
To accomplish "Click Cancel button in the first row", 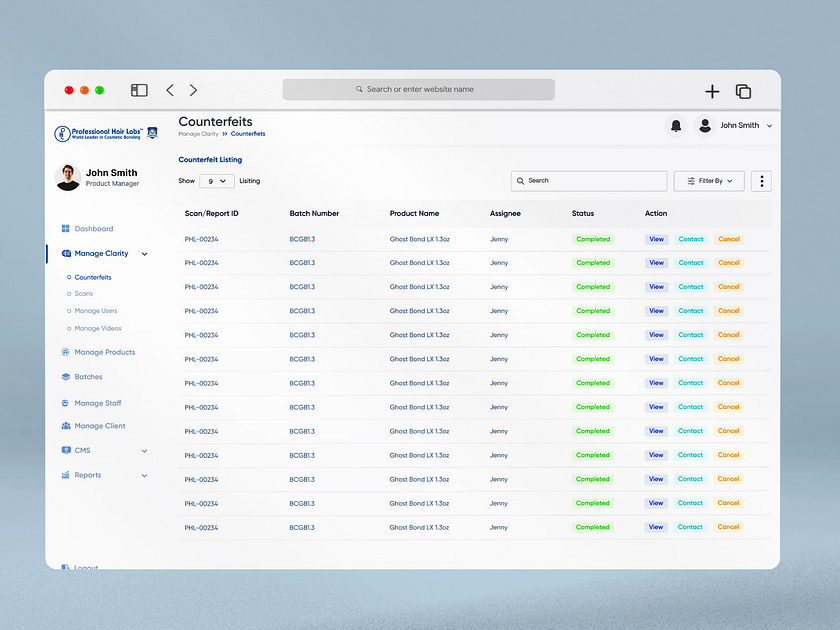I will 729,239.
